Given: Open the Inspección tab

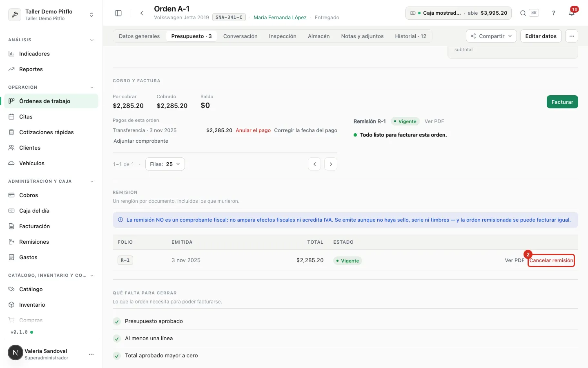Looking at the screenshot, I should [283, 36].
